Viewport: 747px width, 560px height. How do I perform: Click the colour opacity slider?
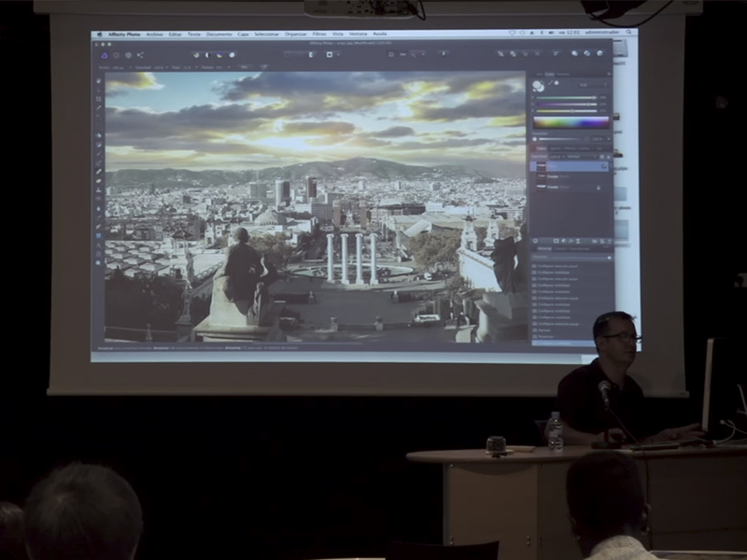coord(559,139)
